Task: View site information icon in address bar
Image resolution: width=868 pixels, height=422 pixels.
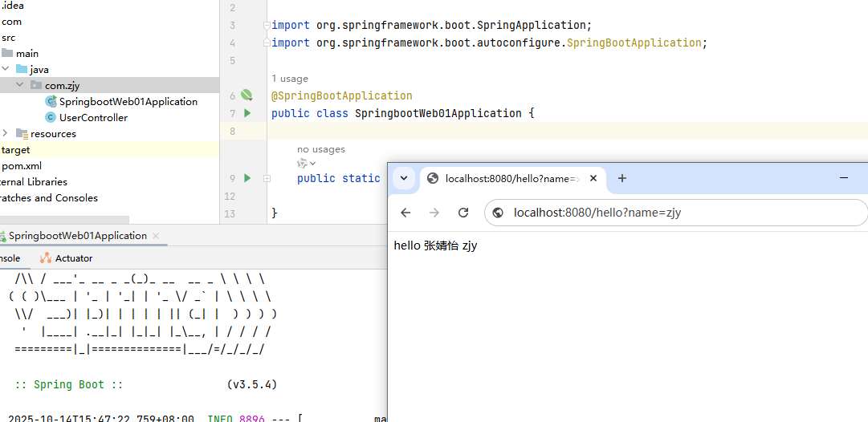Action: pyautogui.click(x=498, y=213)
